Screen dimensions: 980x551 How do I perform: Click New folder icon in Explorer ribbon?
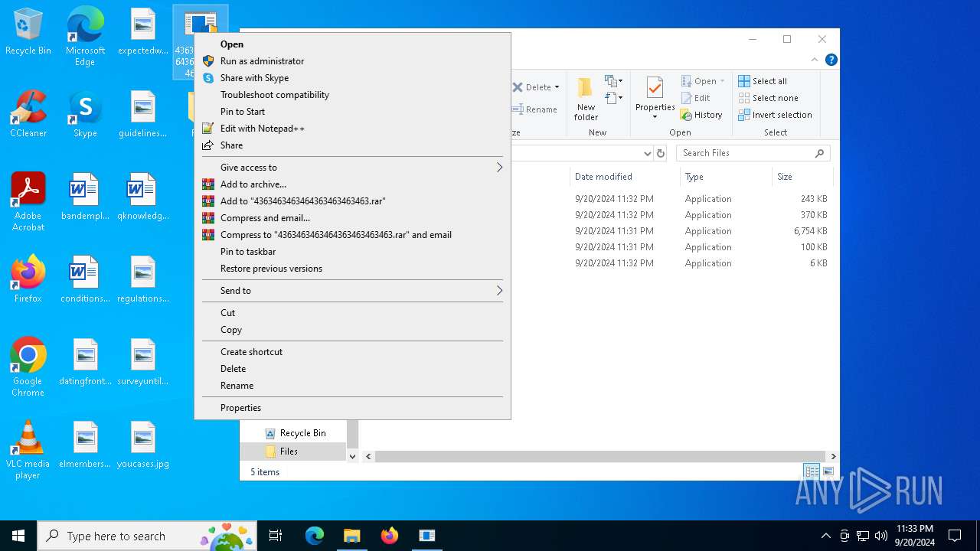[x=586, y=99]
